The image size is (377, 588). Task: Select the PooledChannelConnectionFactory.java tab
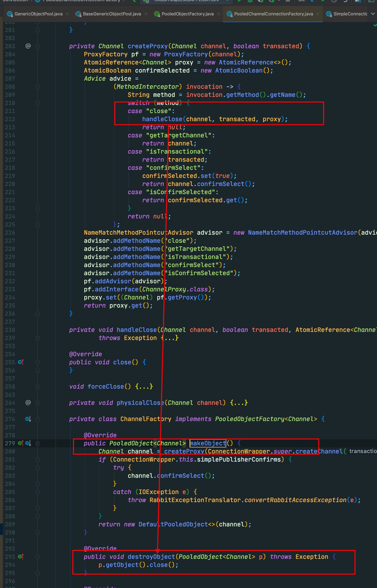(273, 14)
